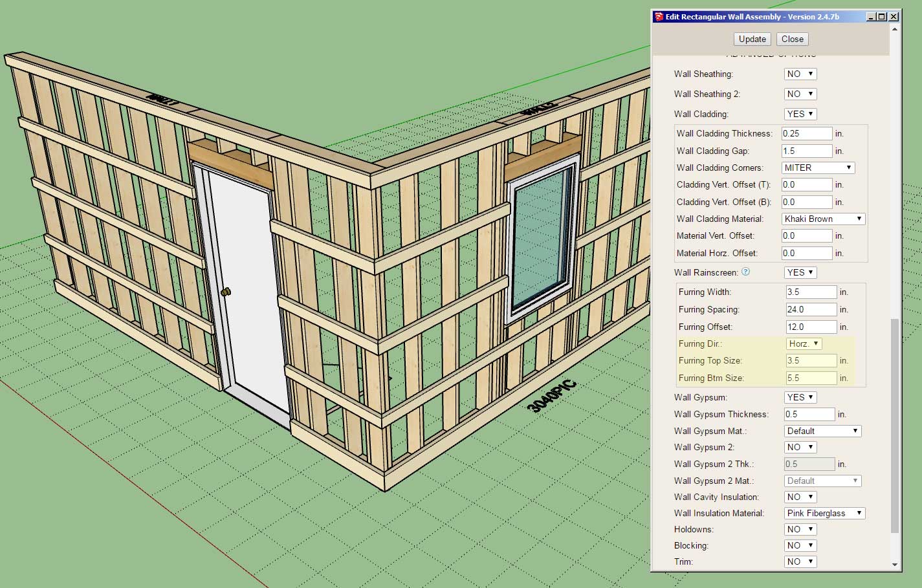Click the dialog vertical scrollbar thumb

pyautogui.click(x=895, y=426)
